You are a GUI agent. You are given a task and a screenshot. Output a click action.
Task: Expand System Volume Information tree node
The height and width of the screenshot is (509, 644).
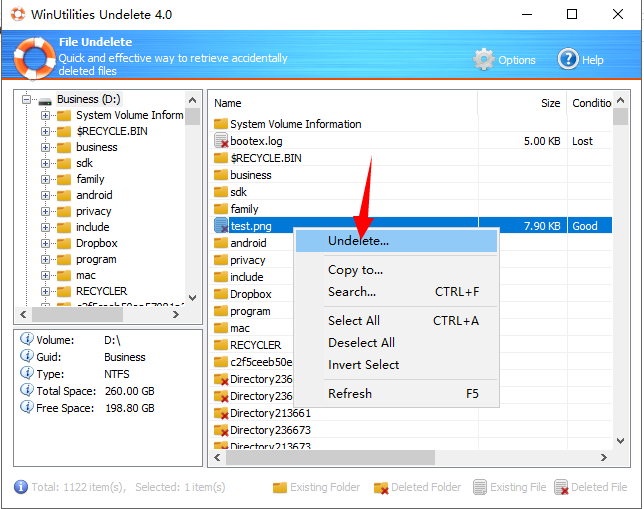46,115
